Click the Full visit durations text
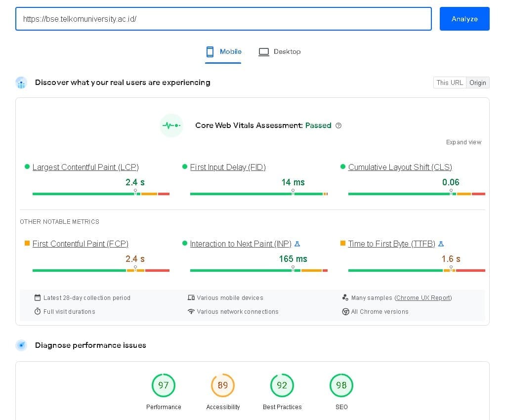 click(x=69, y=311)
